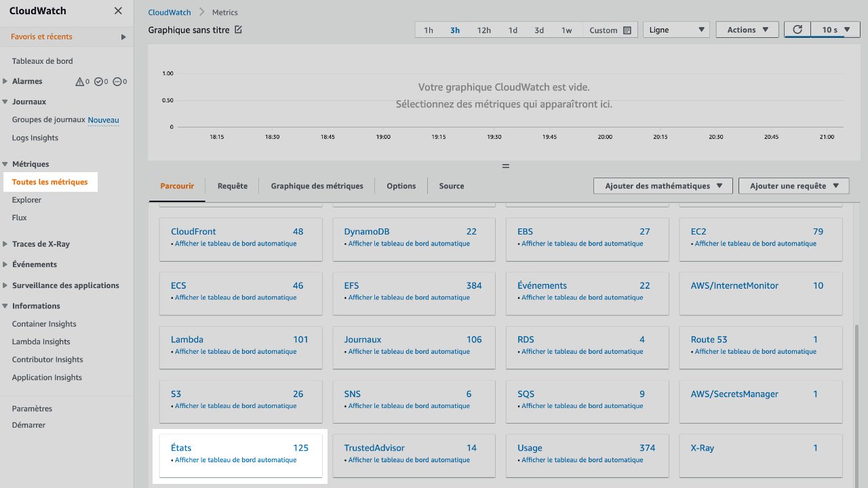The height and width of the screenshot is (488, 868).
Task: Open the Source tab
Action: click(452, 186)
